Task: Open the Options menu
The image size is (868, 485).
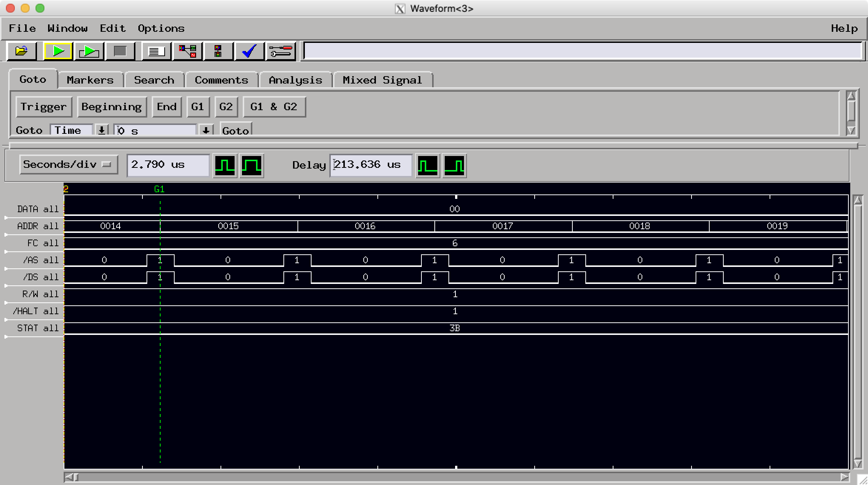Action: (161, 28)
